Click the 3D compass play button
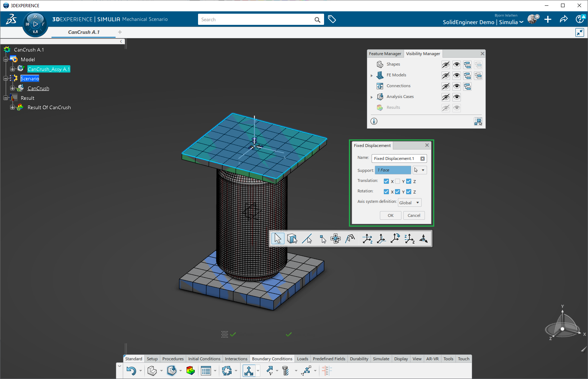The height and width of the screenshot is (379, 588). tap(35, 24)
